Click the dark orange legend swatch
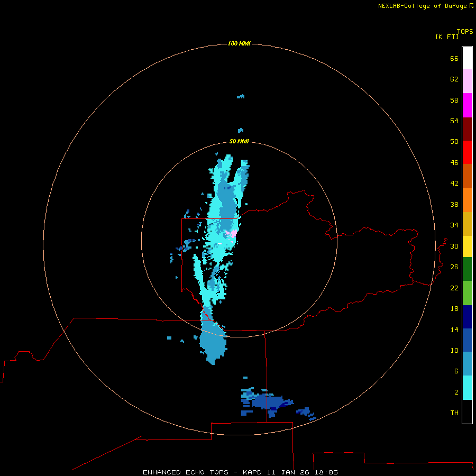Image resolution: width=476 pixels, height=476 pixels. [467, 176]
